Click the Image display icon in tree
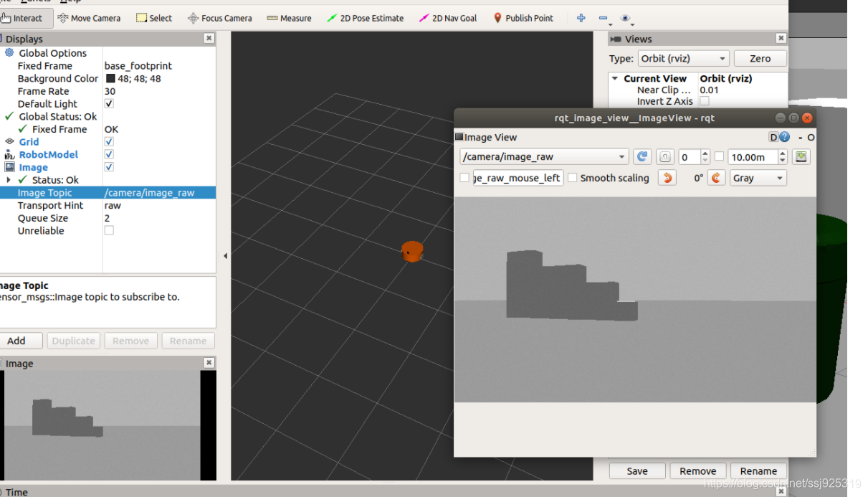The image size is (868, 497). pos(9,167)
